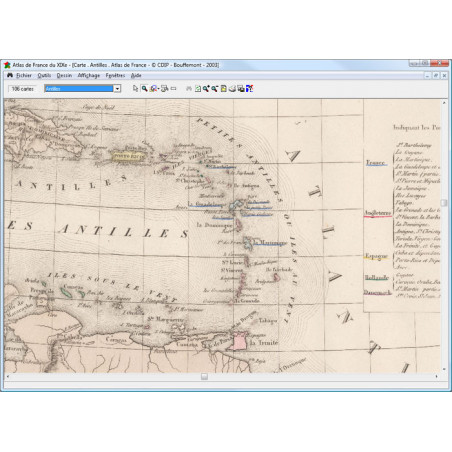
Task: Open the small arrow beside the search tool
Action: pos(158,89)
